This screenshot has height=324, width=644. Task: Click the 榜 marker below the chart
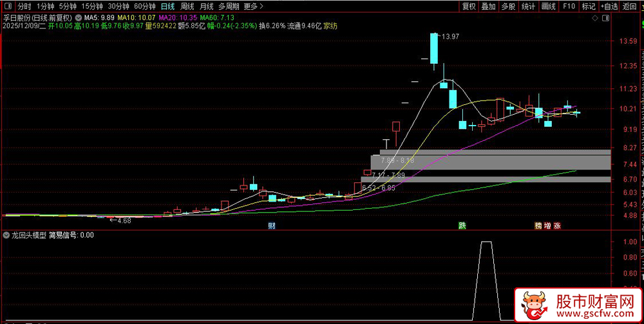pos(538,225)
